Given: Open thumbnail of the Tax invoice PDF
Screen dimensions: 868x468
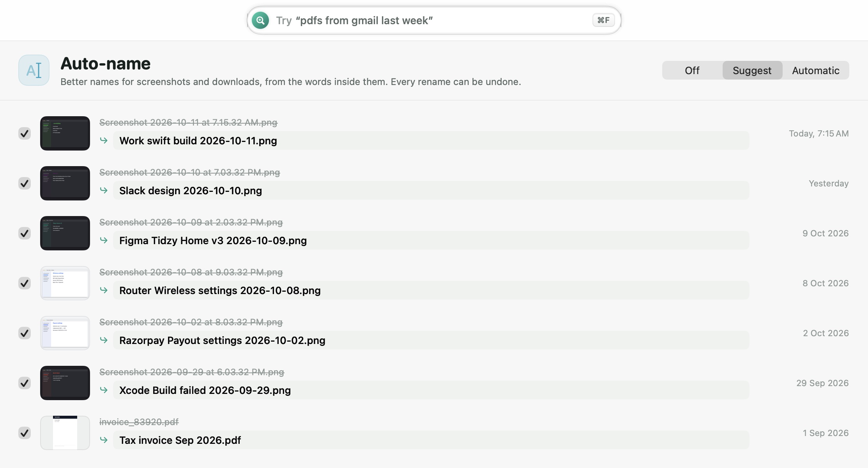Looking at the screenshot, I should [65, 433].
